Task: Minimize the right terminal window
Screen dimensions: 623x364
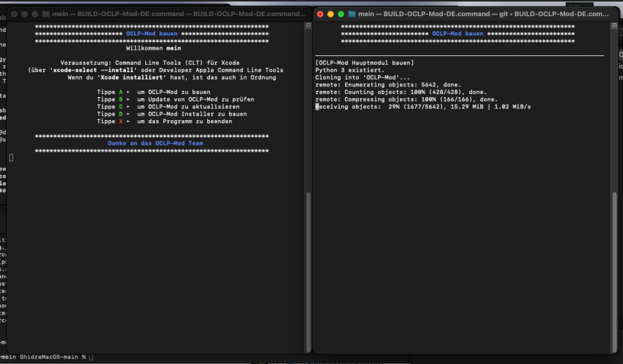Action: (331, 14)
